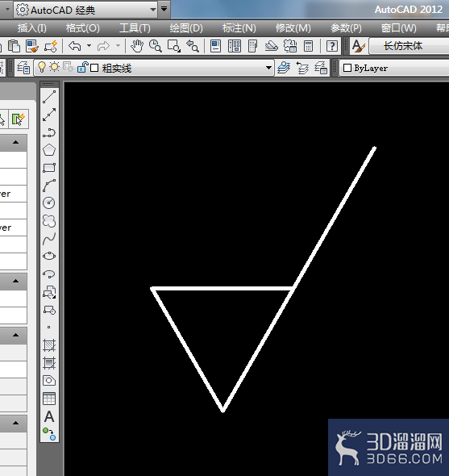The height and width of the screenshot is (476, 449).
Task: Select the Ellipse tool
Action: pyautogui.click(x=49, y=257)
